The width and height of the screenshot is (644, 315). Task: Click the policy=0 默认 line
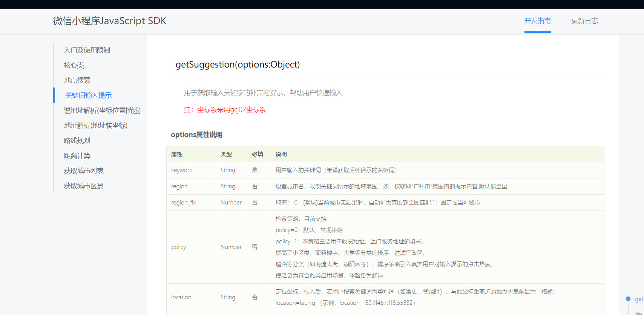pyautogui.click(x=309, y=230)
